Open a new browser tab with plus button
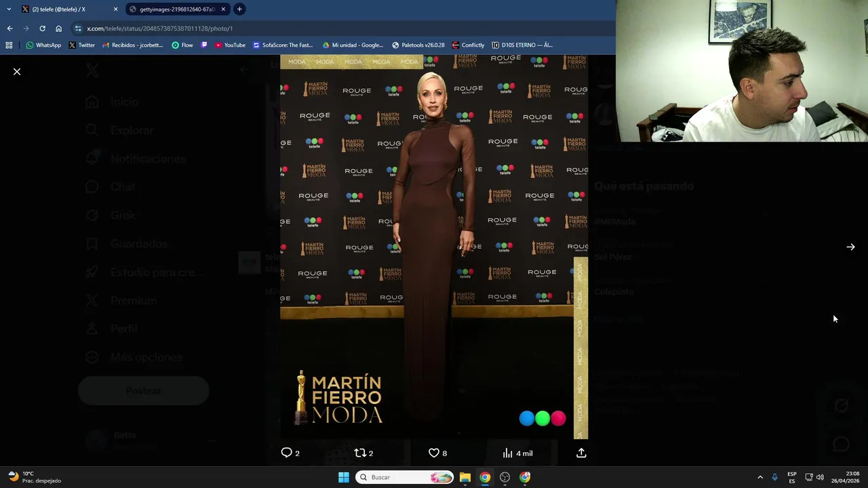This screenshot has width=868, height=488. (239, 9)
